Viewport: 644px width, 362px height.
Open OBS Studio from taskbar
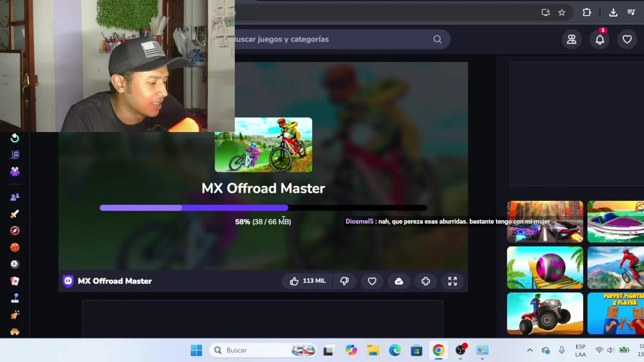(461, 350)
